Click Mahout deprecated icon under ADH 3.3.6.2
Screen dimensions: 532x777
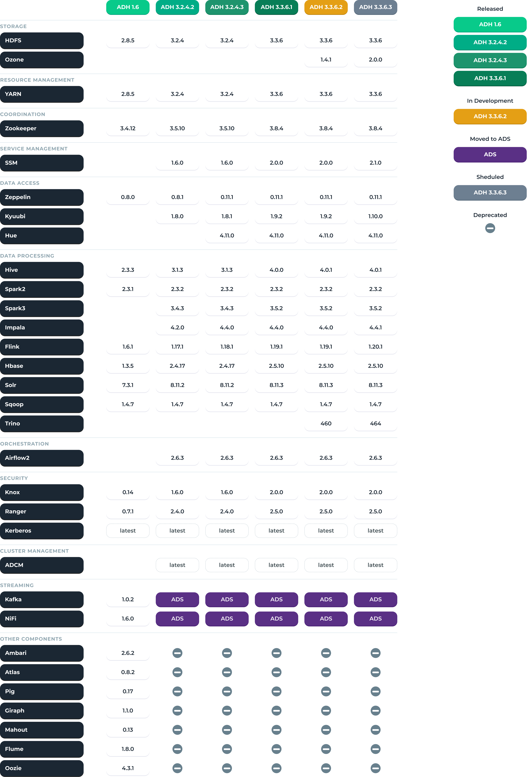pos(326,730)
